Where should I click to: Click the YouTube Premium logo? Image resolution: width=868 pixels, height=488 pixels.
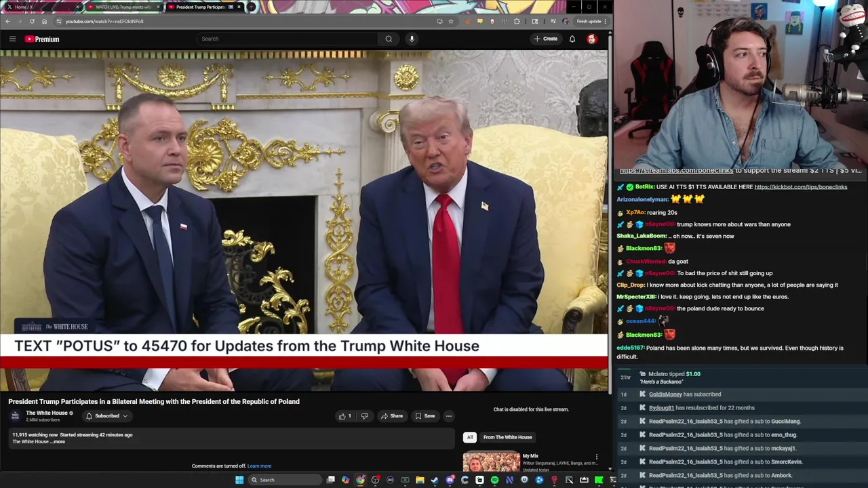[x=42, y=39]
